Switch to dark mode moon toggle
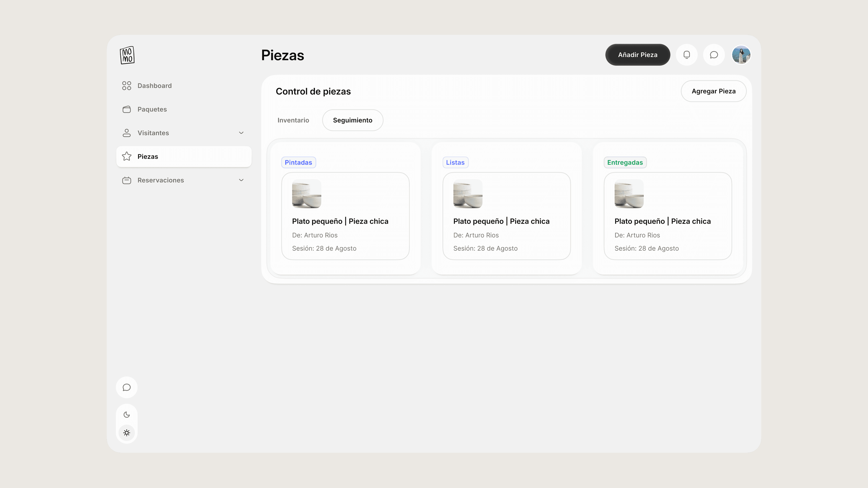 click(x=127, y=415)
